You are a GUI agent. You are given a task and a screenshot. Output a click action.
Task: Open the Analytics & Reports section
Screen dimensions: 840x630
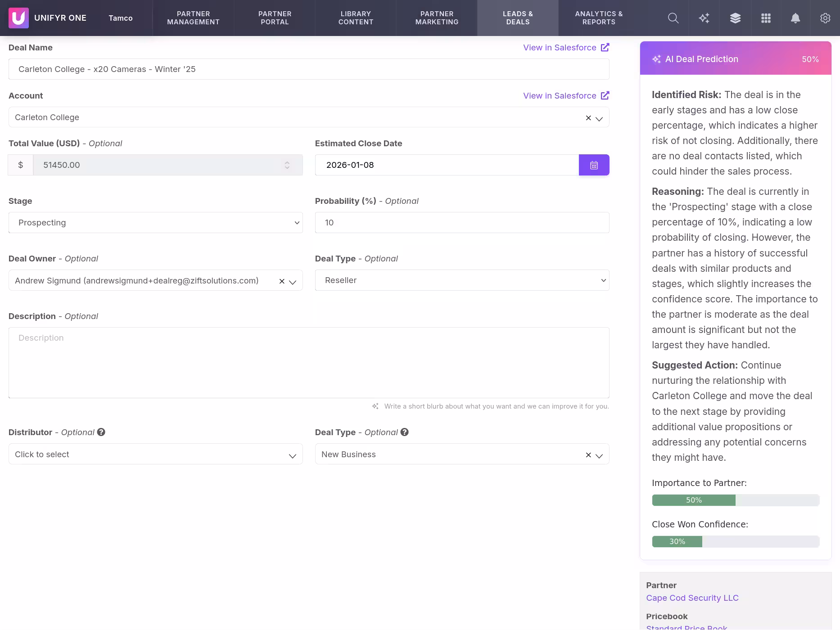598,18
